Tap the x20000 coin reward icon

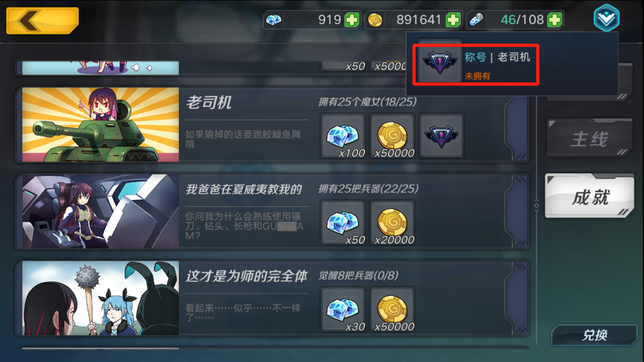pos(392,223)
